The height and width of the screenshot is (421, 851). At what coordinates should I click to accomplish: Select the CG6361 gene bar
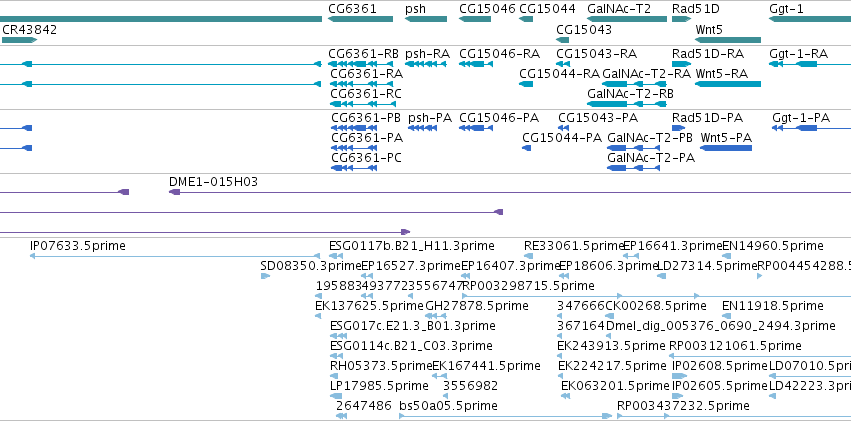click(360, 19)
